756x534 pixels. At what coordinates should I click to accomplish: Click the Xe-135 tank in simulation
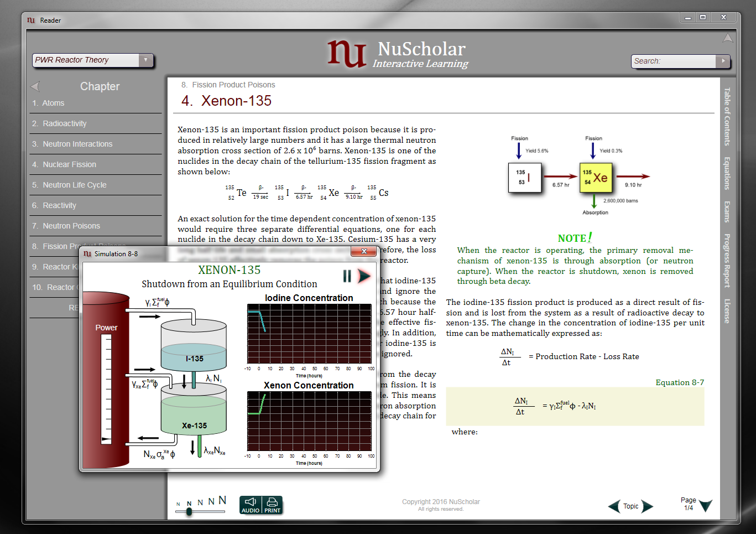(194, 409)
